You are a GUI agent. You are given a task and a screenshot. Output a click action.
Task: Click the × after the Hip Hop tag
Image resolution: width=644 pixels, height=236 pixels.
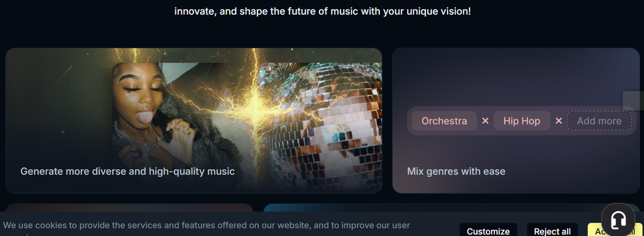(x=558, y=121)
